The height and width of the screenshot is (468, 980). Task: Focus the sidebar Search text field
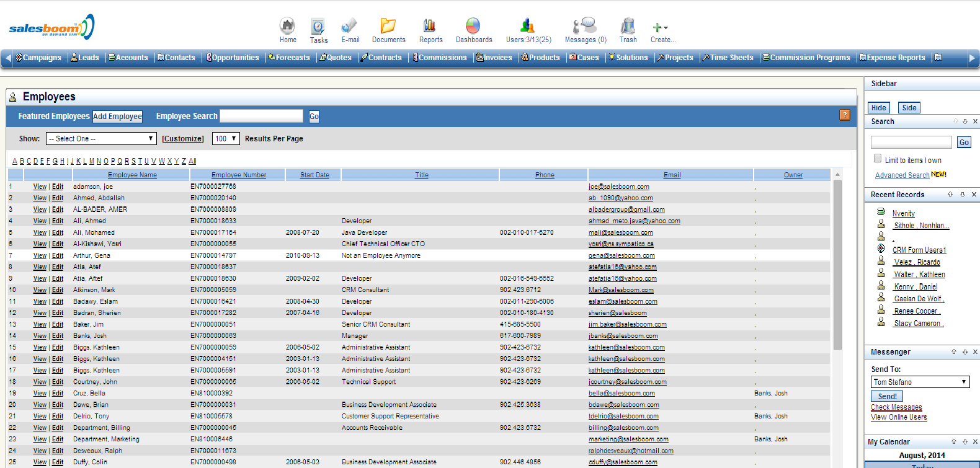tap(911, 143)
